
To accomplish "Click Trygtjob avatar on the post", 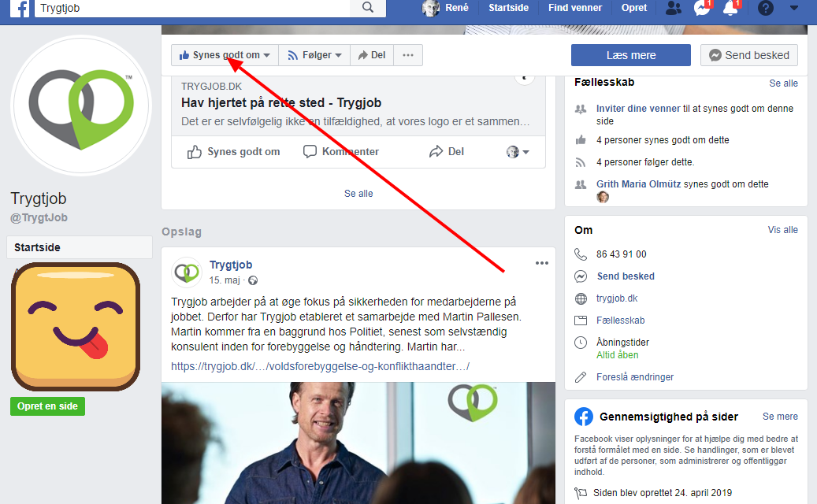I will 187,272.
